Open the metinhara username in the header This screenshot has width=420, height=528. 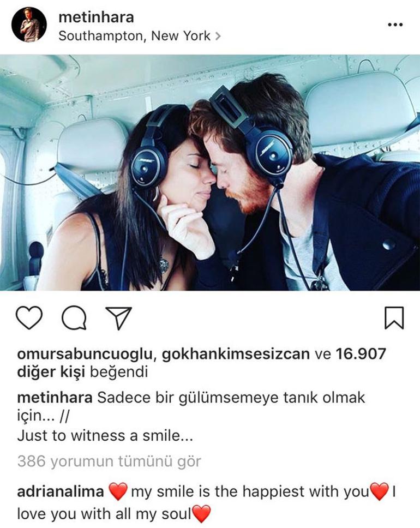(x=97, y=17)
